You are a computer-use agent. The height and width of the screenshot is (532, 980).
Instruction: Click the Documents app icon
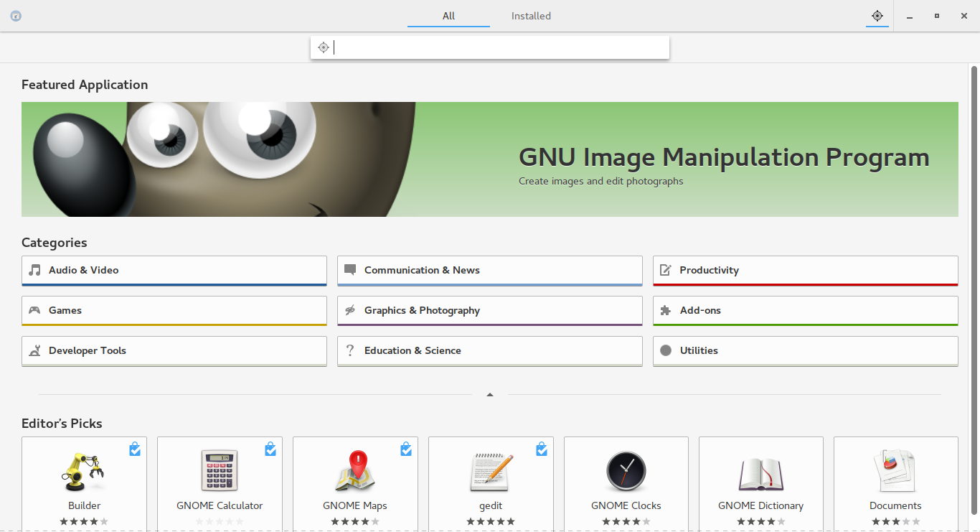pos(895,472)
